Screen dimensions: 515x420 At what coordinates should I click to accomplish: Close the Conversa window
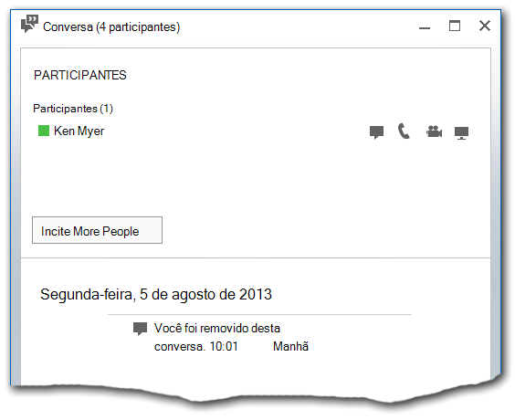click(485, 26)
